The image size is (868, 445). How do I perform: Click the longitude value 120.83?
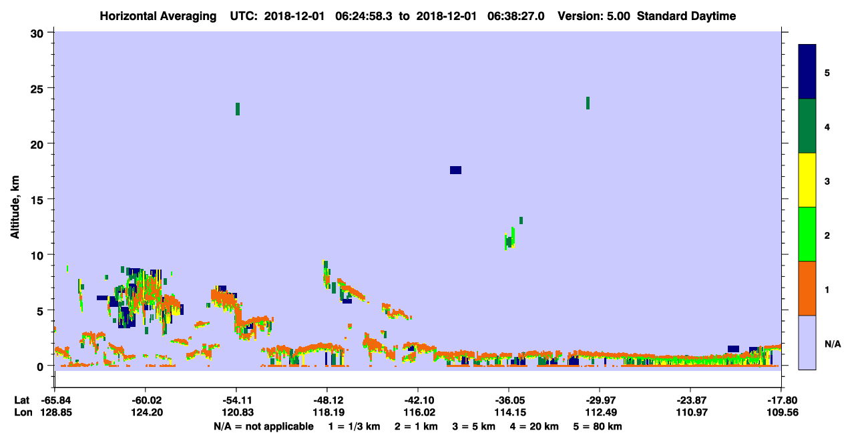236,412
